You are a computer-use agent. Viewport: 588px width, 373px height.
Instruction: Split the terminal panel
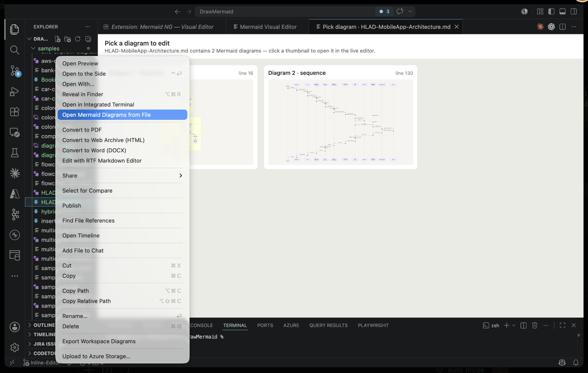pos(524,325)
